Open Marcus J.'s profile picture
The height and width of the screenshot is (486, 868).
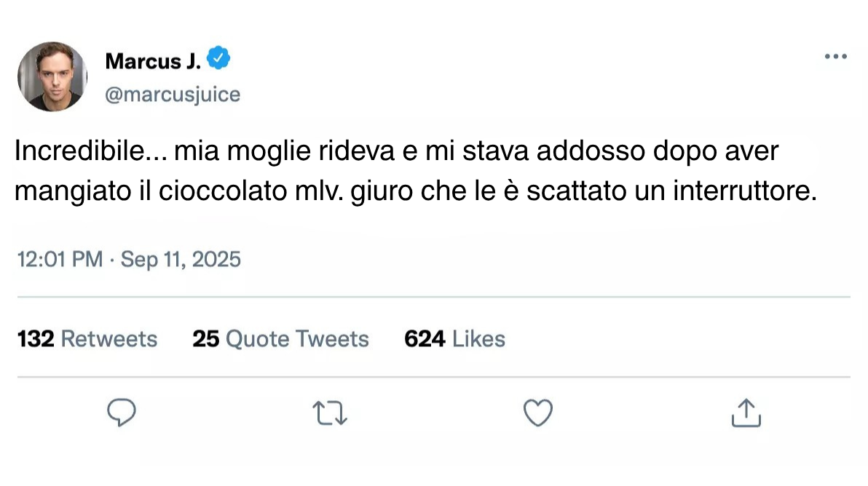52,76
